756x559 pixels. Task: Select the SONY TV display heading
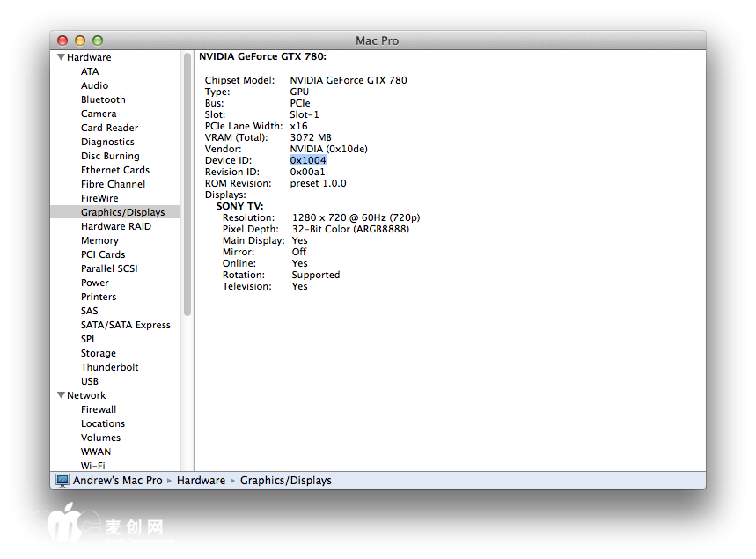point(239,206)
